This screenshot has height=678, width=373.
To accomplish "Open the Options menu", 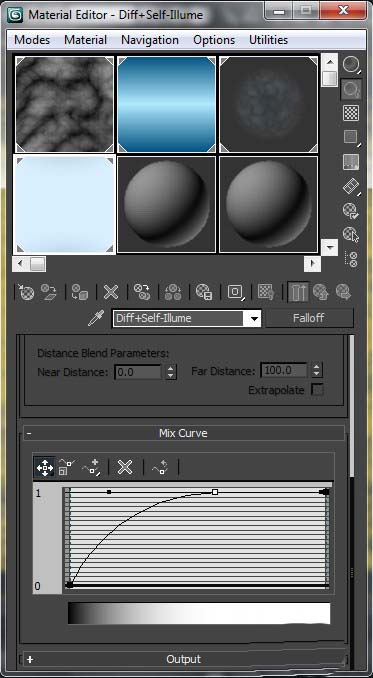I will (x=214, y=40).
